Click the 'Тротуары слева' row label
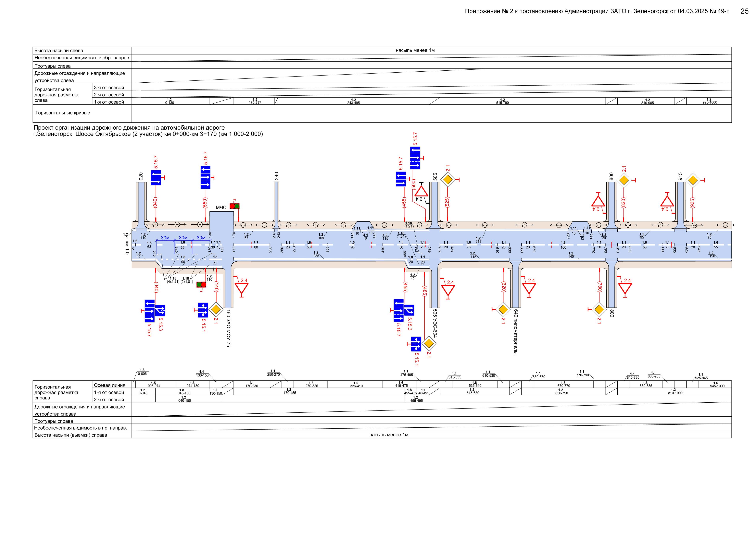Image resolution: width=756 pixels, height=534 pixels. (x=52, y=66)
